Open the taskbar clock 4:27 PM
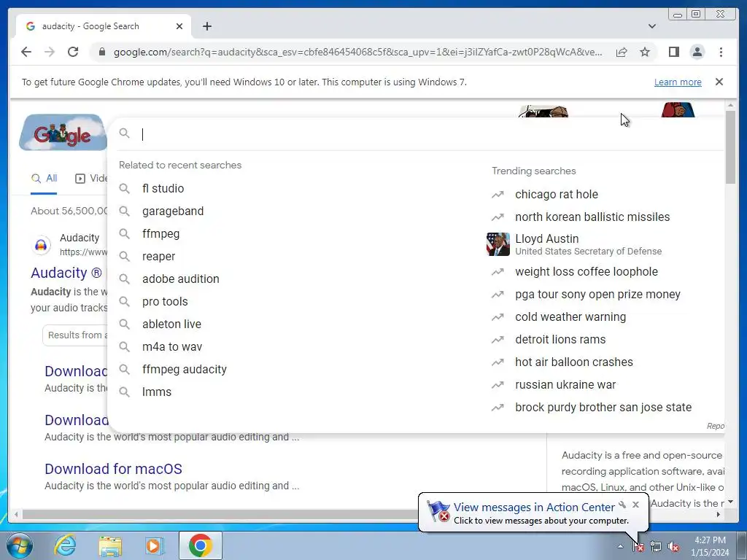 click(710, 546)
